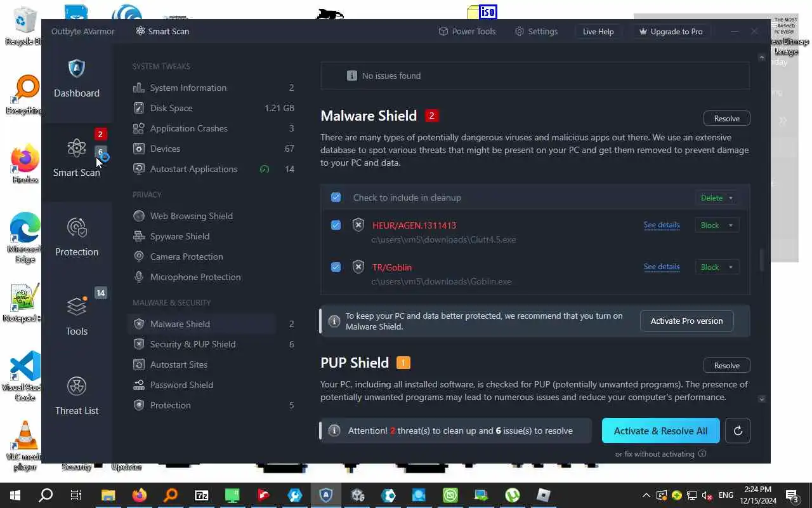Click Outbyte AVarmor taskbar icon

point(325,495)
